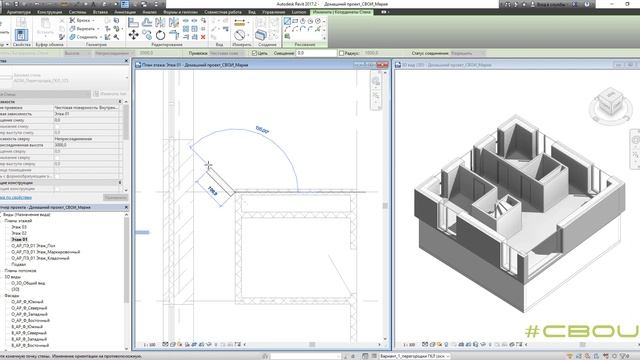Open the Аннотации ribbon tab

pos(125,12)
